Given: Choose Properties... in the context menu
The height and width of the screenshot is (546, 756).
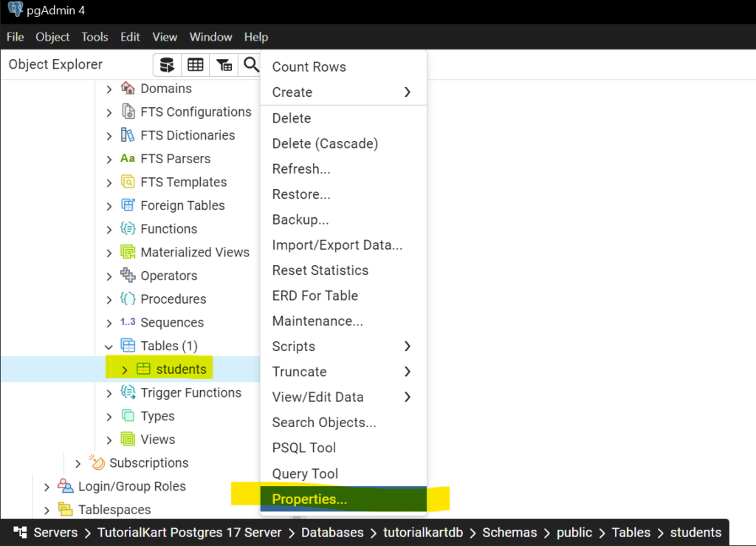Looking at the screenshot, I should click(343, 499).
